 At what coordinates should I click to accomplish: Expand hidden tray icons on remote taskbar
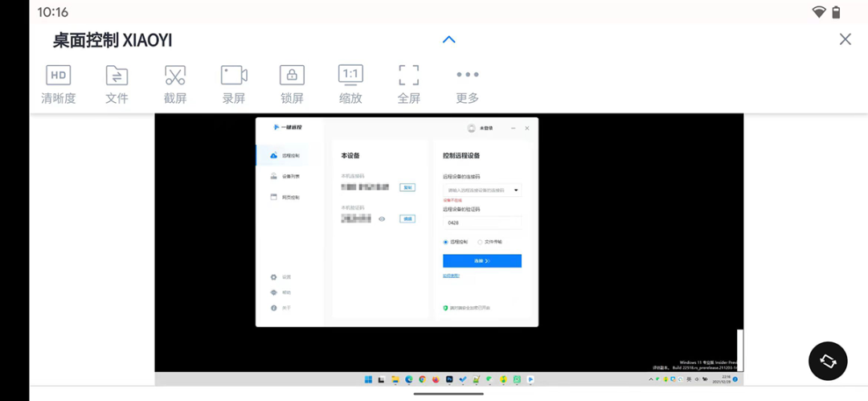(x=650, y=379)
